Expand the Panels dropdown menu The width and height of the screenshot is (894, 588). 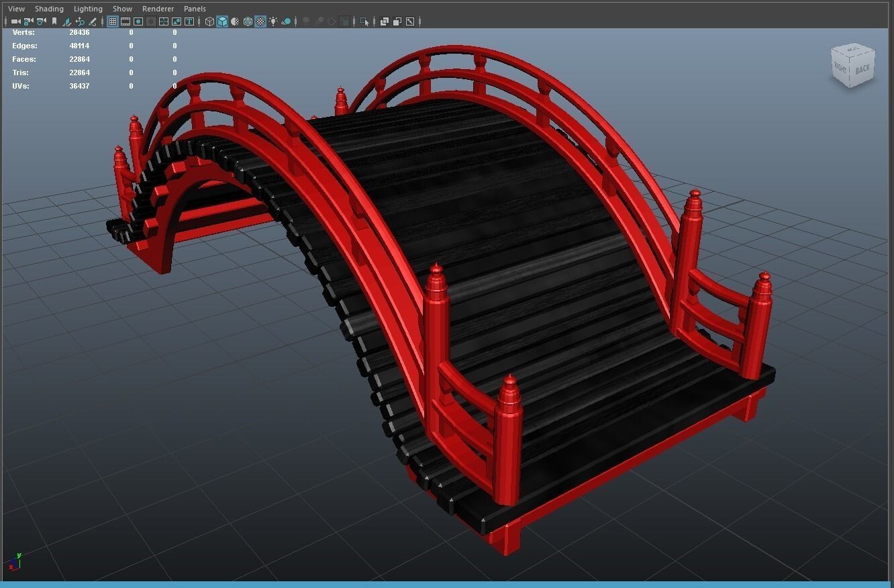pyautogui.click(x=195, y=9)
